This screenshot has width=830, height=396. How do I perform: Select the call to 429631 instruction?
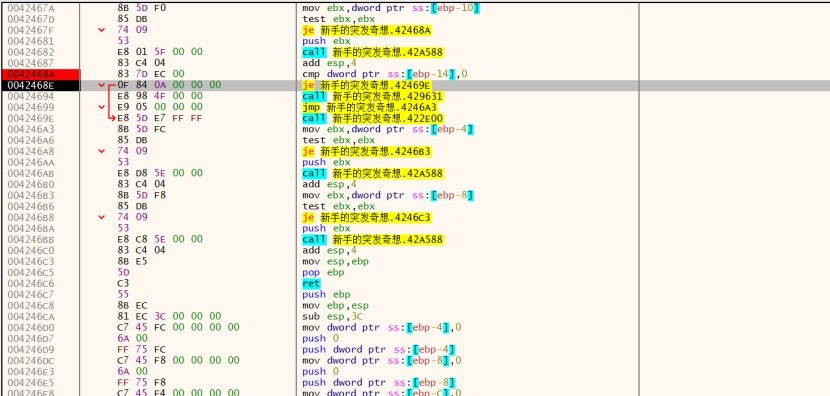click(x=373, y=96)
